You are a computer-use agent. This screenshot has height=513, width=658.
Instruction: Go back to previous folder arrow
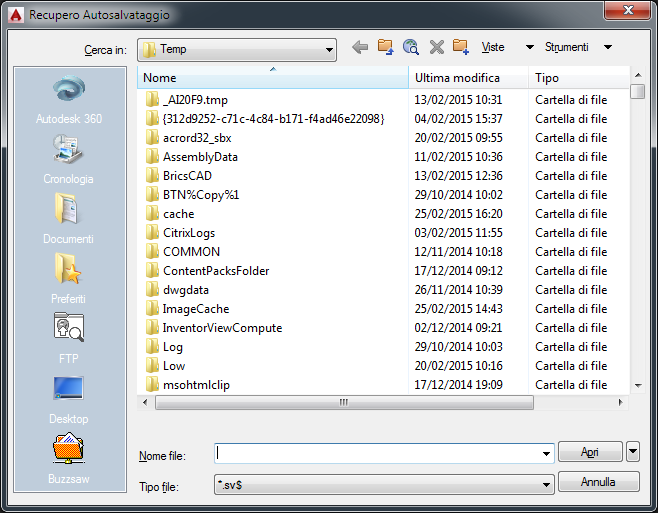360,47
